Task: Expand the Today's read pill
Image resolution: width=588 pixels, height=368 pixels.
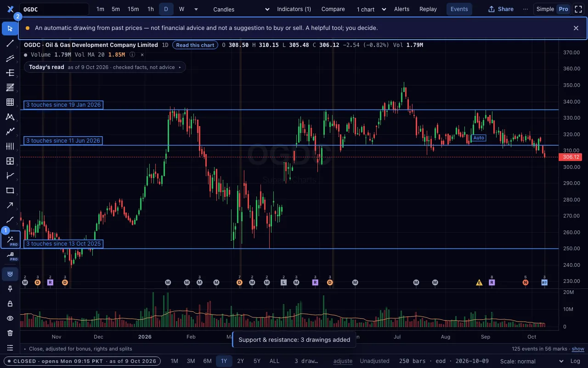Action: (x=105, y=67)
